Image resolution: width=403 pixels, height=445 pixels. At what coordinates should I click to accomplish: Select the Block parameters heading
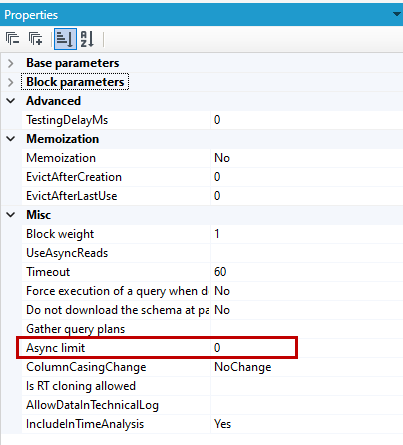(75, 82)
